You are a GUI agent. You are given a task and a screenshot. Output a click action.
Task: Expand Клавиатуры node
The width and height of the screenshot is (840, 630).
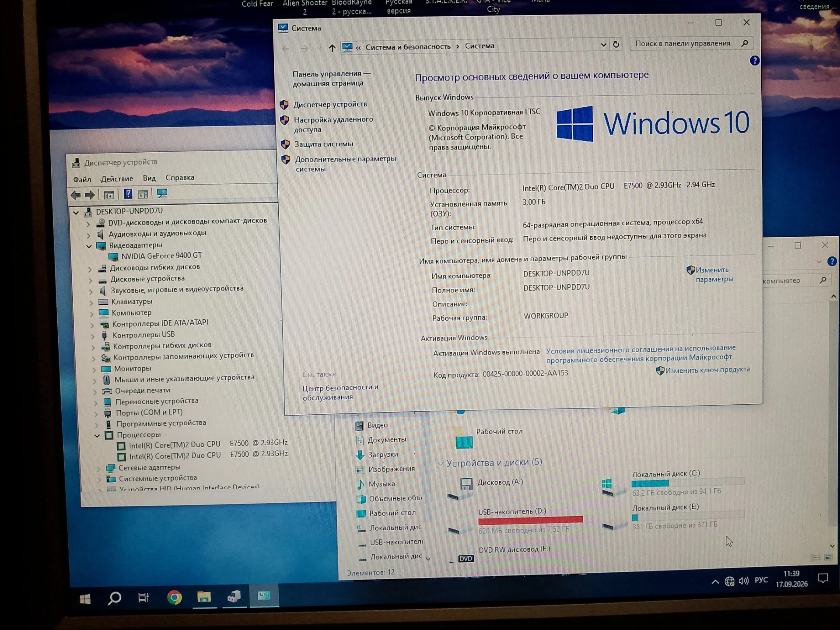pyautogui.click(x=91, y=303)
